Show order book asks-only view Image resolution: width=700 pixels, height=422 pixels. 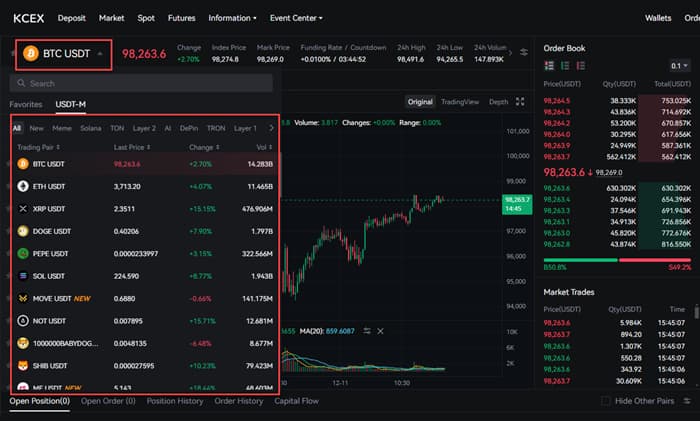click(x=580, y=66)
